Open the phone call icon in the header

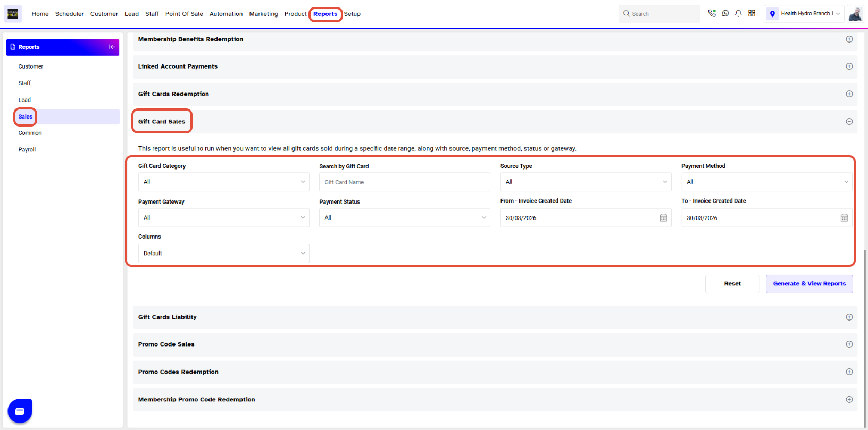point(712,13)
